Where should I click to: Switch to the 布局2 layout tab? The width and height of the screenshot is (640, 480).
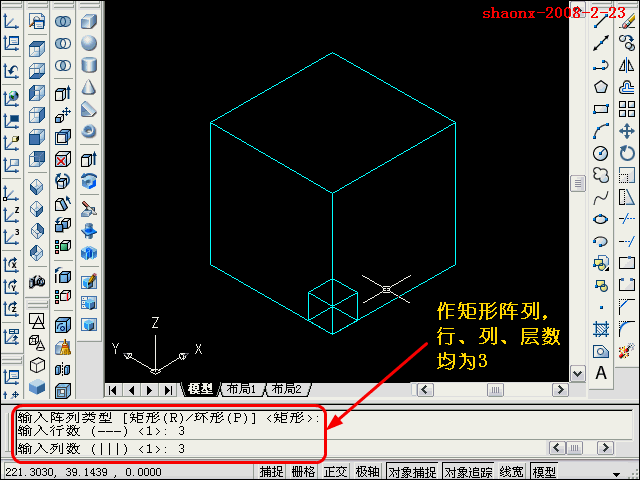[287, 389]
